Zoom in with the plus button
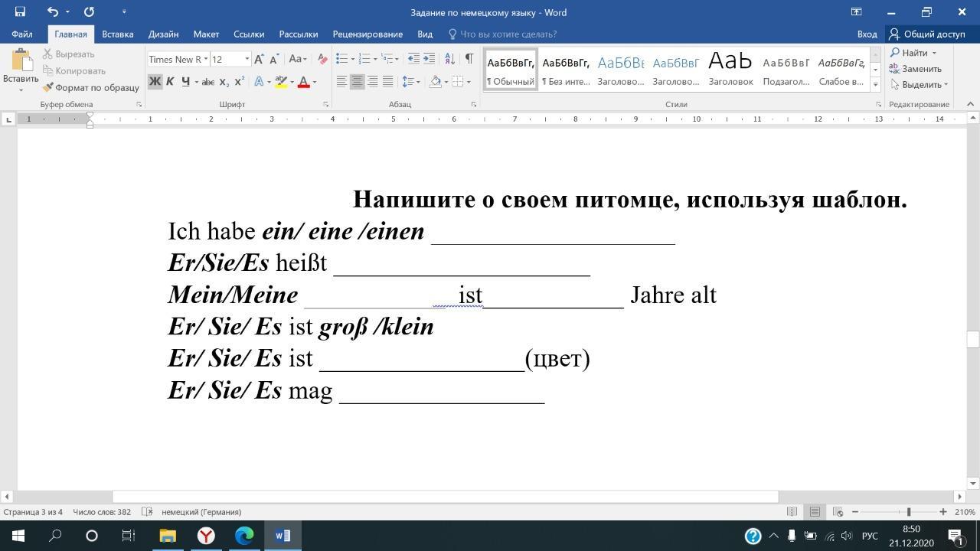The image size is (980, 551). (x=943, y=512)
